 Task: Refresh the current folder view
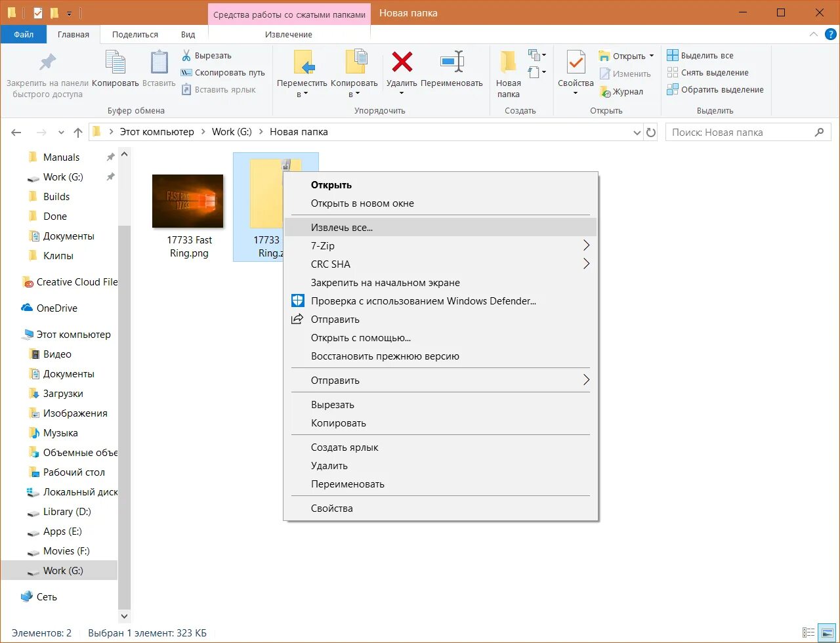click(651, 133)
